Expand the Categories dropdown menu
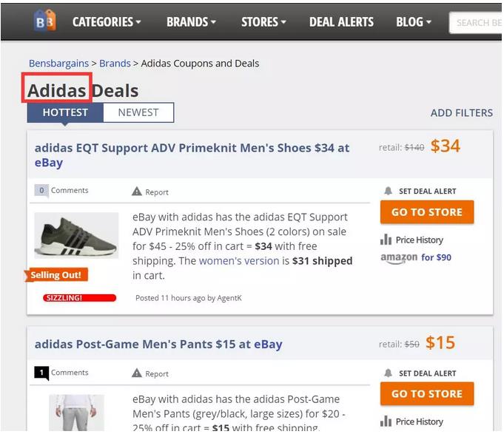 click(107, 21)
